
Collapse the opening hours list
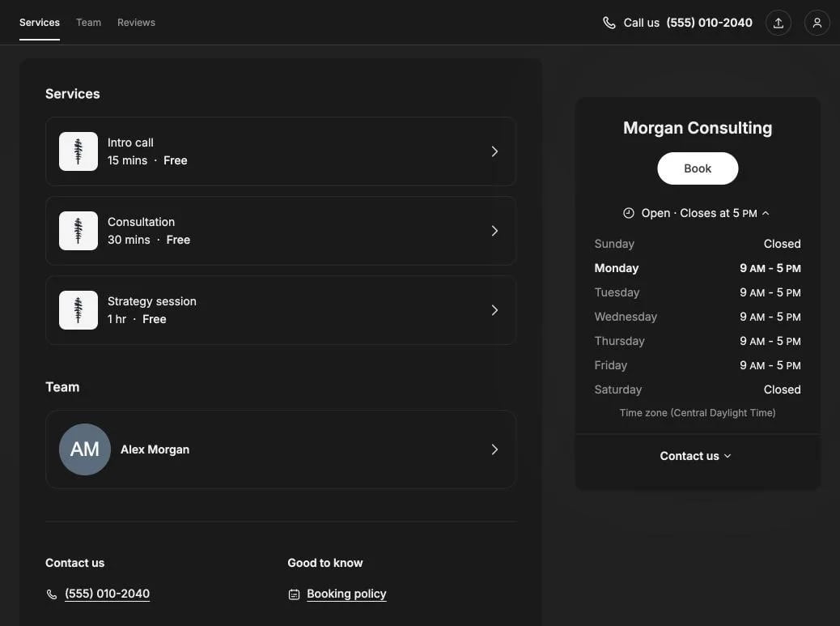(x=766, y=213)
